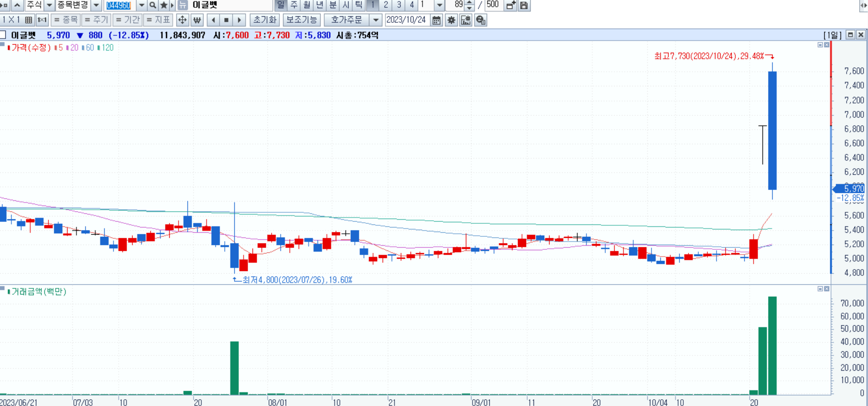Close the 거래금액 volume pane small x
Screen dimensions: 868x406
point(826,289)
